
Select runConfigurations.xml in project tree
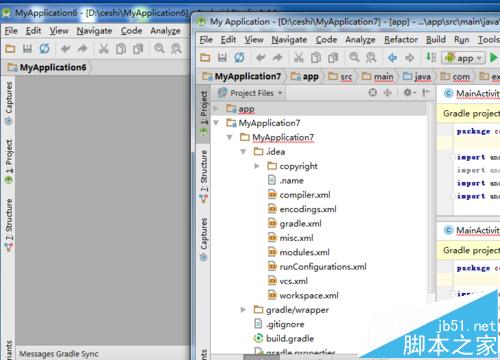coord(317,266)
